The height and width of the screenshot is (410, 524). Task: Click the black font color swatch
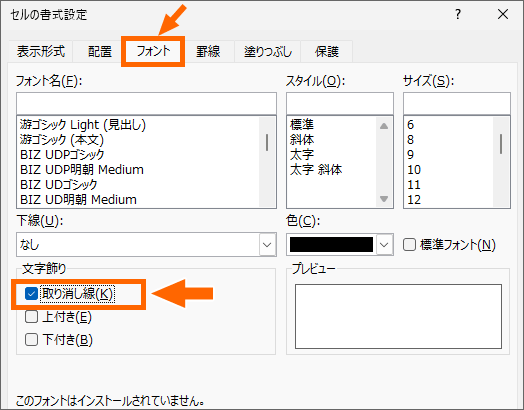click(x=331, y=245)
